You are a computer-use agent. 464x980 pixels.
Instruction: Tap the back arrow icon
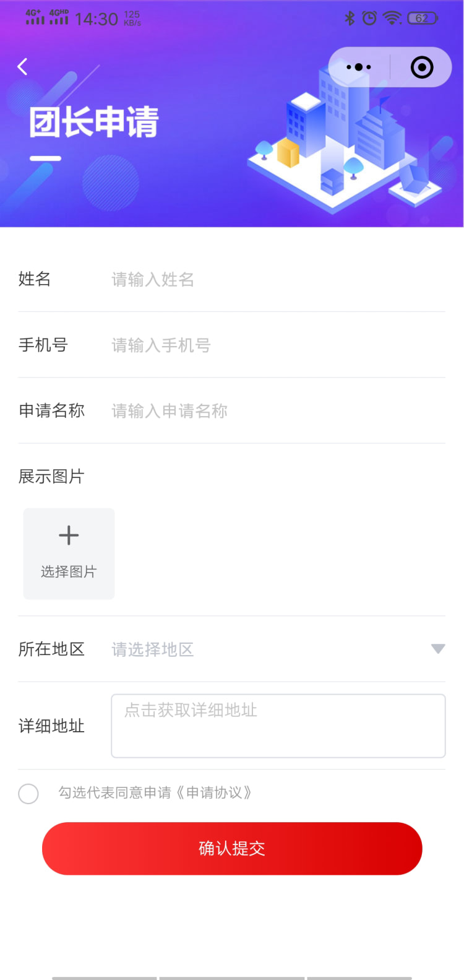(23, 66)
